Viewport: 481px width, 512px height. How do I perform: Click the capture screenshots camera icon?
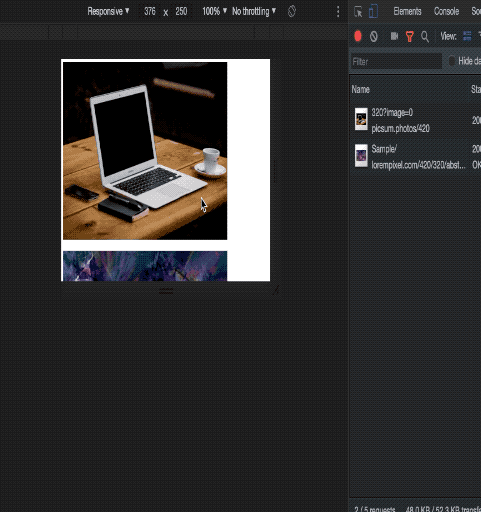tap(394, 36)
